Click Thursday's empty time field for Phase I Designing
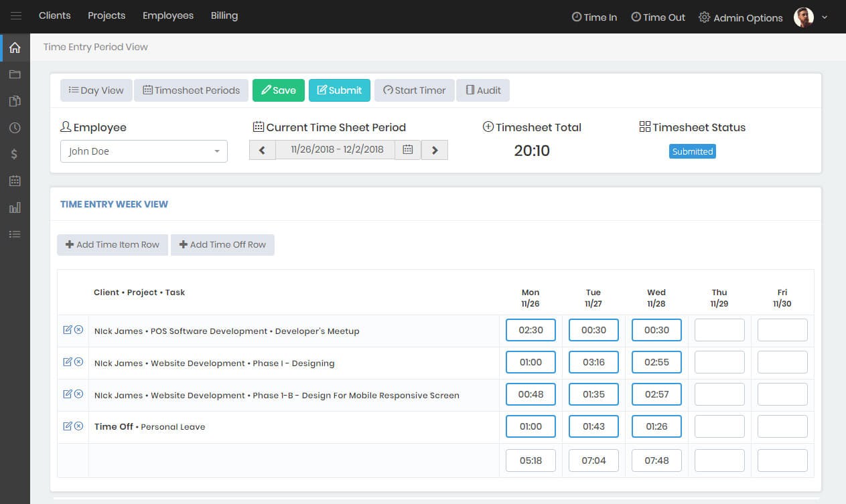Screen dimensions: 846x504 [x=719, y=361]
